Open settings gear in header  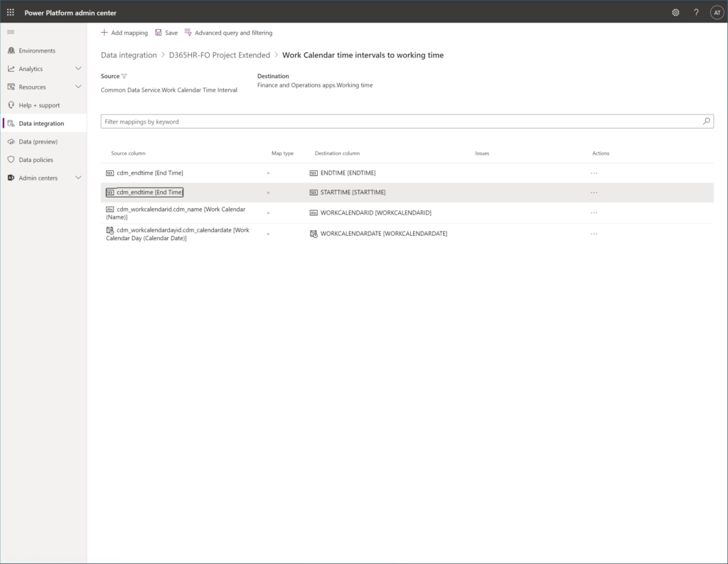(675, 13)
